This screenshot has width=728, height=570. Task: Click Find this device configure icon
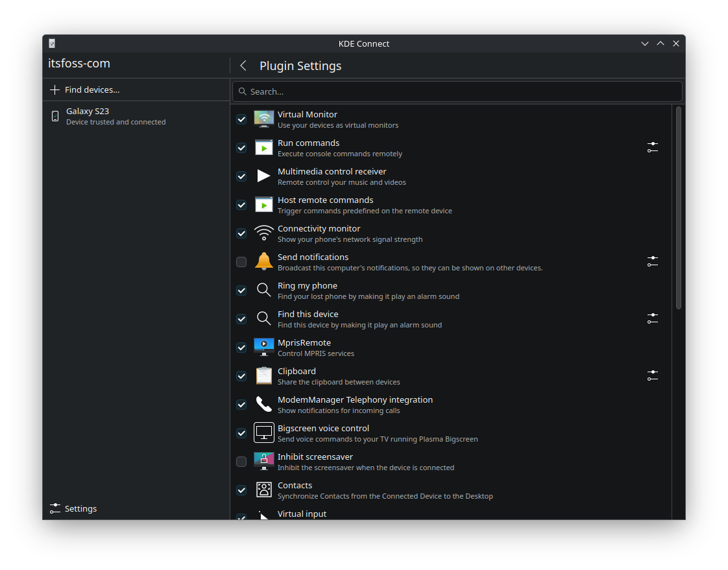pyautogui.click(x=652, y=319)
